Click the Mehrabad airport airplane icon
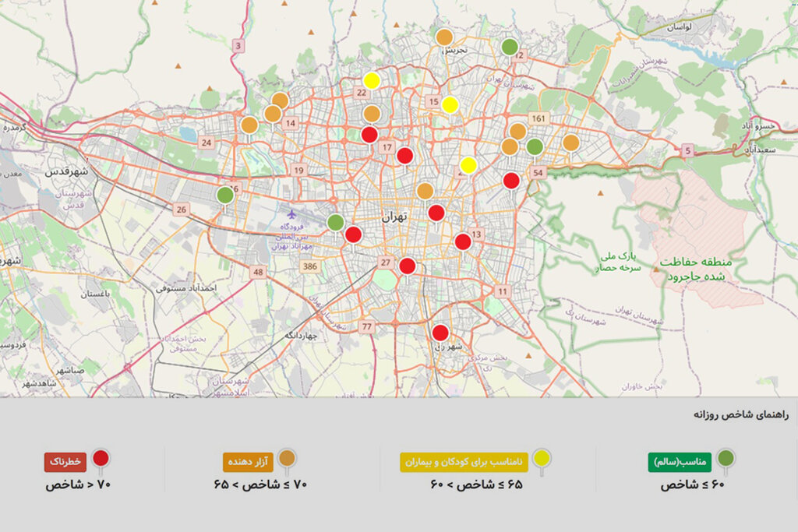The image size is (798, 532). (291, 213)
